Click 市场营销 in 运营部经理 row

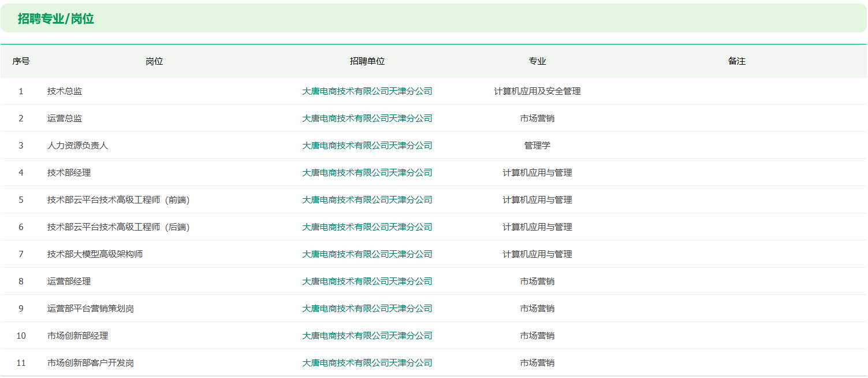(x=538, y=281)
